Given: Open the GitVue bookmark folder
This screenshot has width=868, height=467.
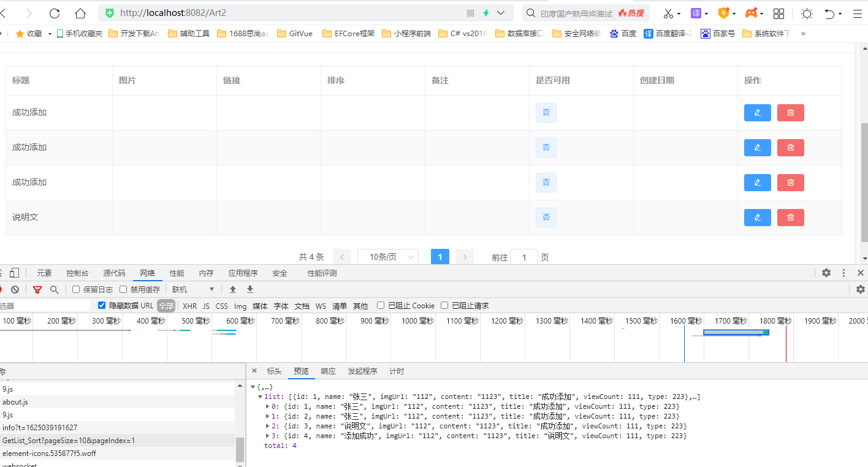Looking at the screenshot, I should coord(295,34).
